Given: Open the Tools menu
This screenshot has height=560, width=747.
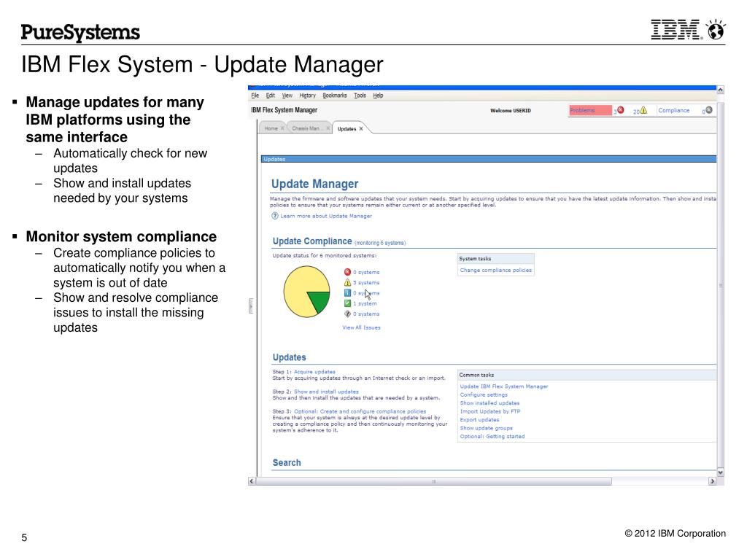Looking at the screenshot, I should (360, 96).
